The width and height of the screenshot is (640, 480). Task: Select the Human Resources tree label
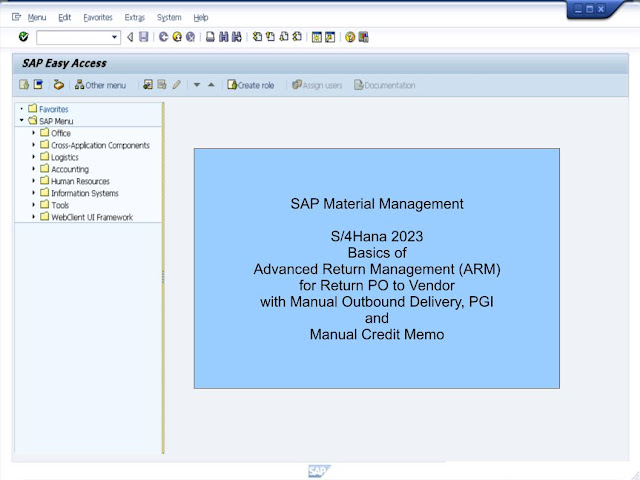pyautogui.click(x=80, y=181)
